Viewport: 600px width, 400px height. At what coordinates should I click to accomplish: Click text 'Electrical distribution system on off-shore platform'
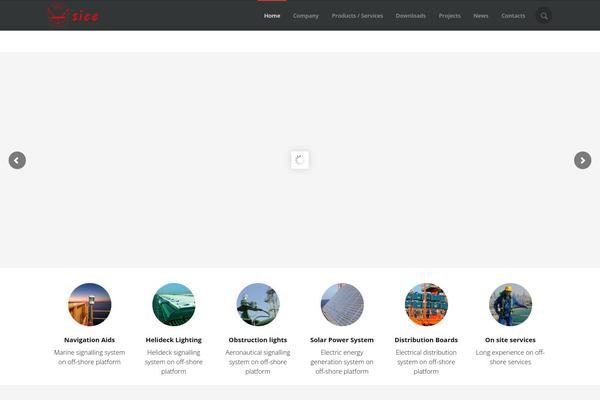click(x=426, y=362)
